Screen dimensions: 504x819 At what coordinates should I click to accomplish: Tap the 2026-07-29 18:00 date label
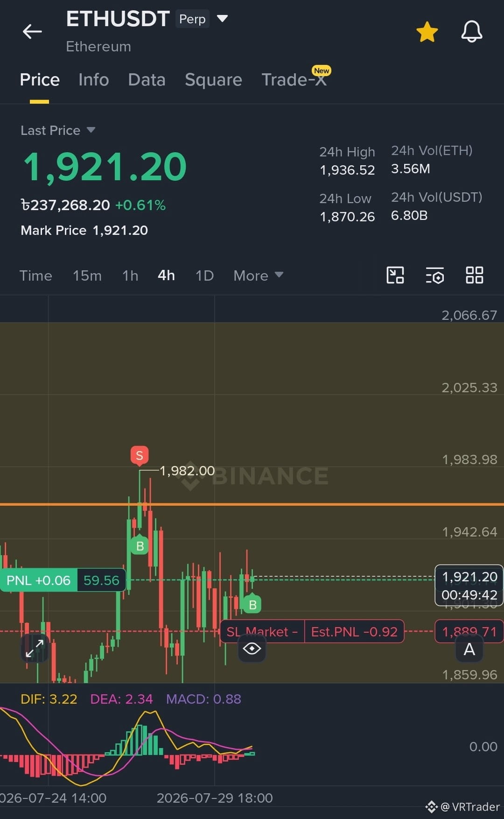215,798
